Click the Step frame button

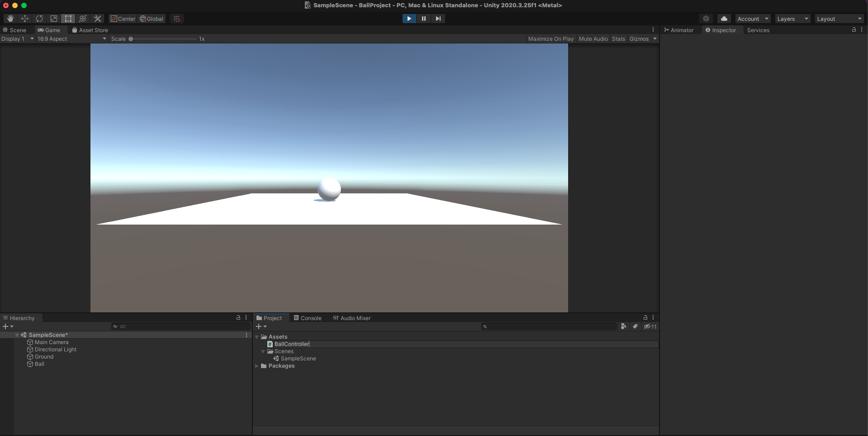(438, 19)
